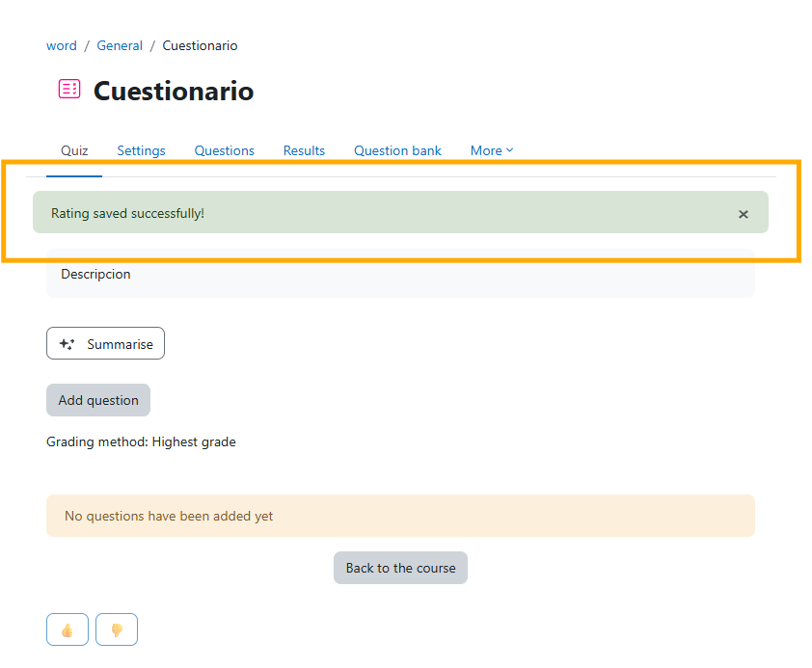Switch to the Settings tab
Image resolution: width=812 pixels, height=668 pixels.
(141, 150)
